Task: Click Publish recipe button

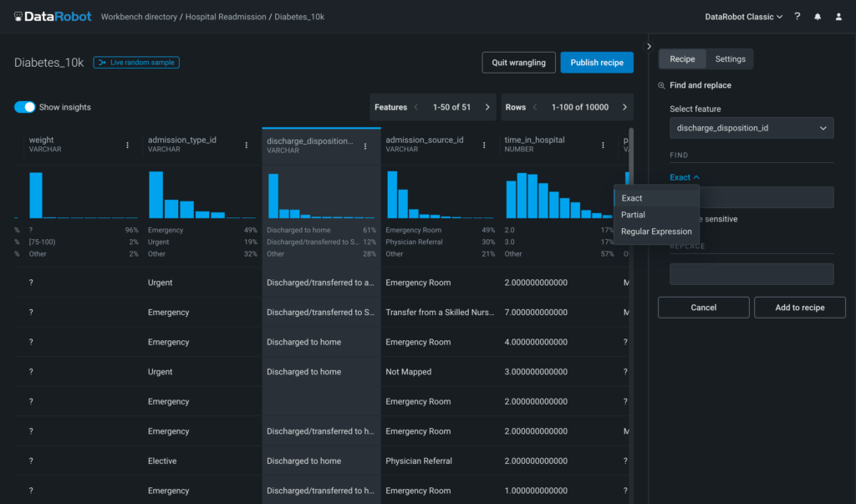Action: (x=597, y=62)
